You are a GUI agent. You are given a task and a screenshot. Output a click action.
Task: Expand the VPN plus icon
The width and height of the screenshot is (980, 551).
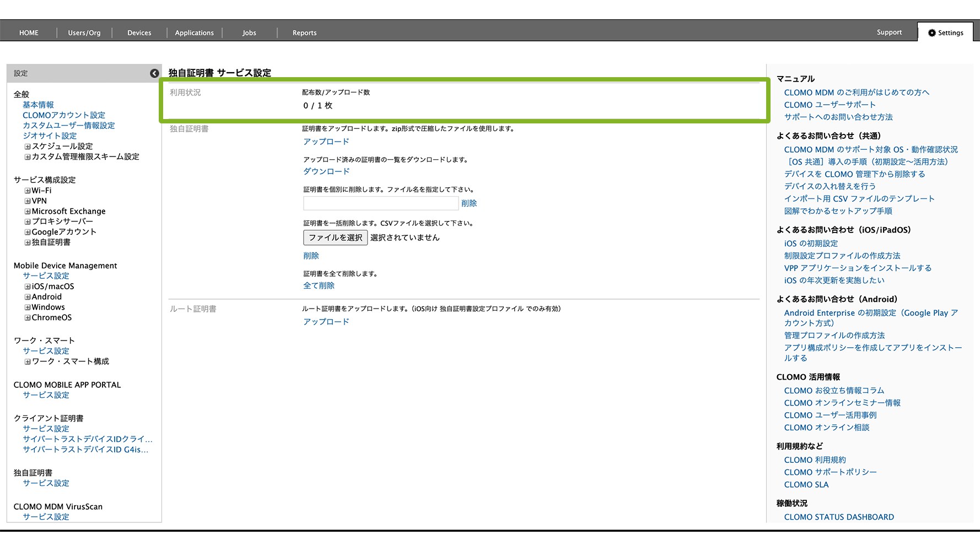[x=28, y=201]
